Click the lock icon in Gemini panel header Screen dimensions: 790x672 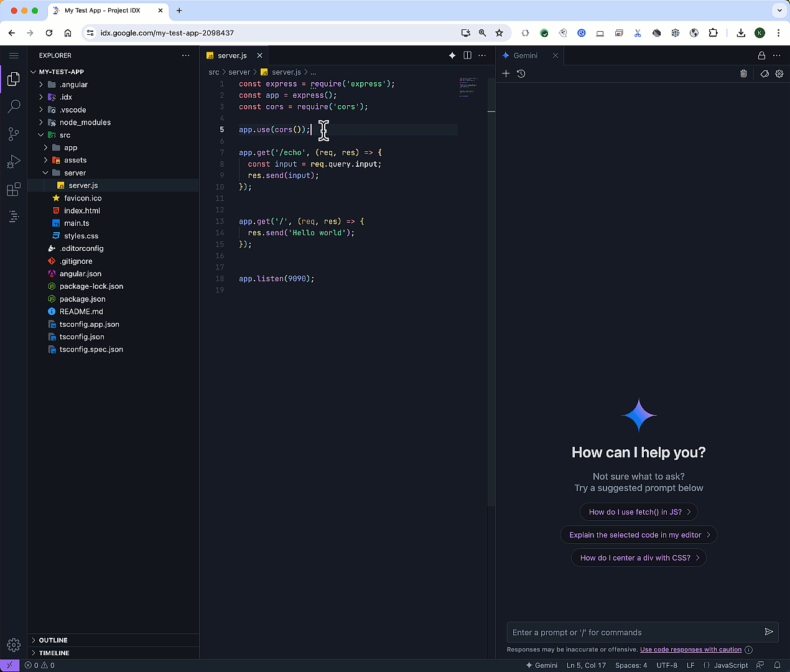[x=761, y=55]
